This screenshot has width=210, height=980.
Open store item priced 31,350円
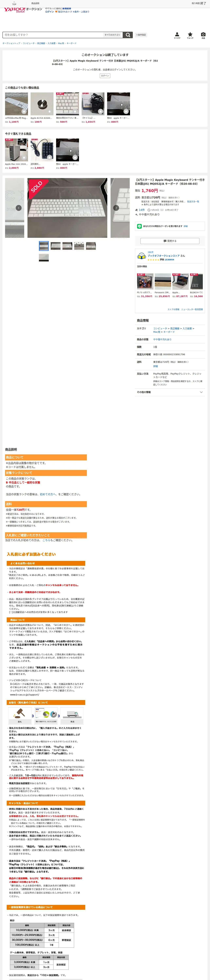(x=145, y=285)
